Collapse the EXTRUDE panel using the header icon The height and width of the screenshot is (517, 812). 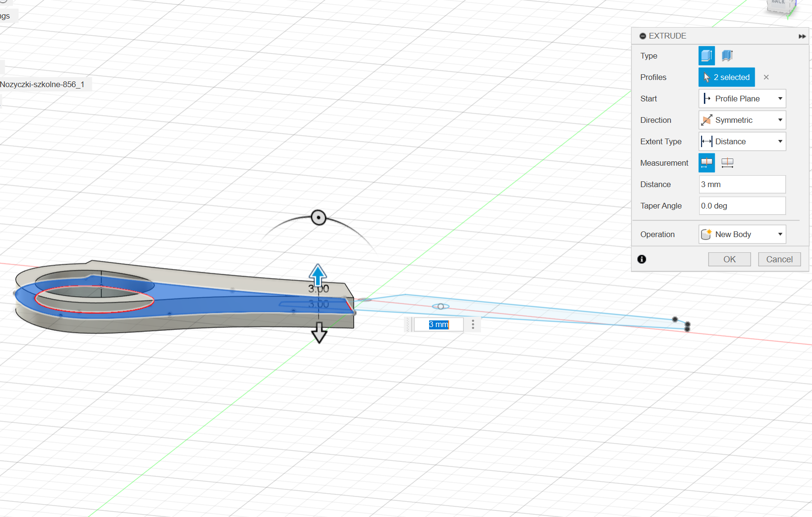click(x=642, y=36)
